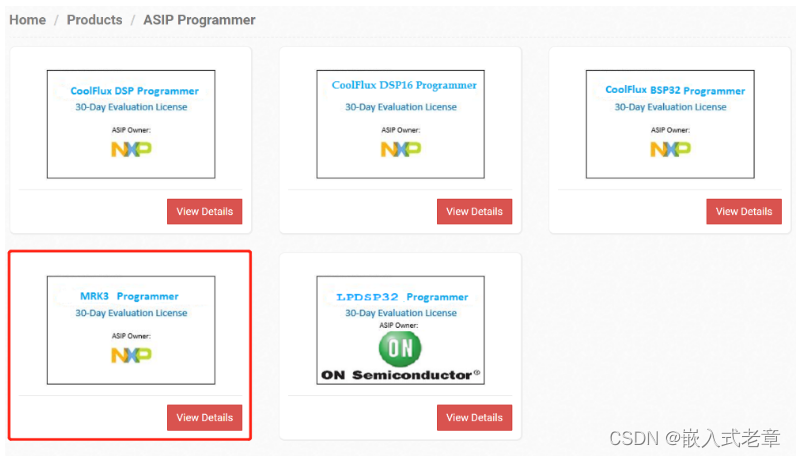
Task: Open the CoolFlux DSP16 Programmer product image
Action: 401,124
